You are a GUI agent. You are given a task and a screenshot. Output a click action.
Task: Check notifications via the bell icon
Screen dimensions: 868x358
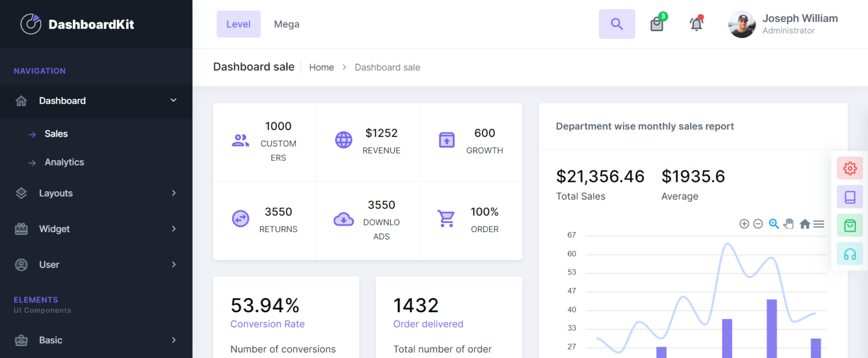pyautogui.click(x=696, y=24)
